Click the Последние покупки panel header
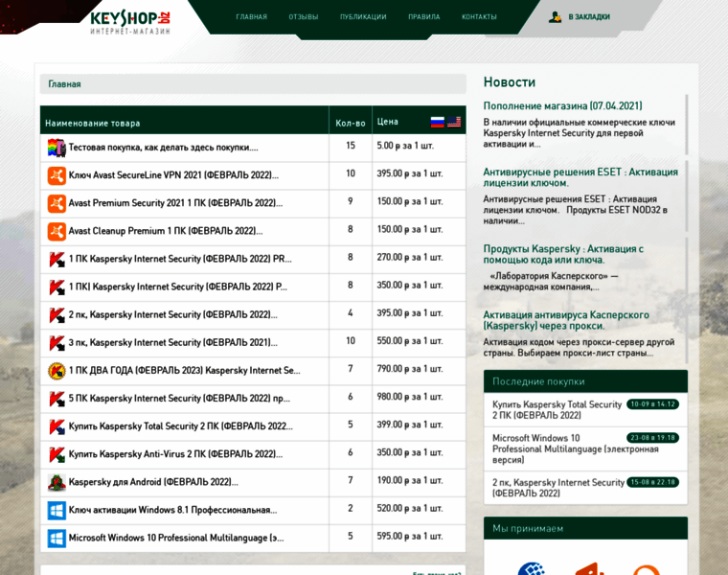This screenshot has height=575, width=728. [585, 381]
